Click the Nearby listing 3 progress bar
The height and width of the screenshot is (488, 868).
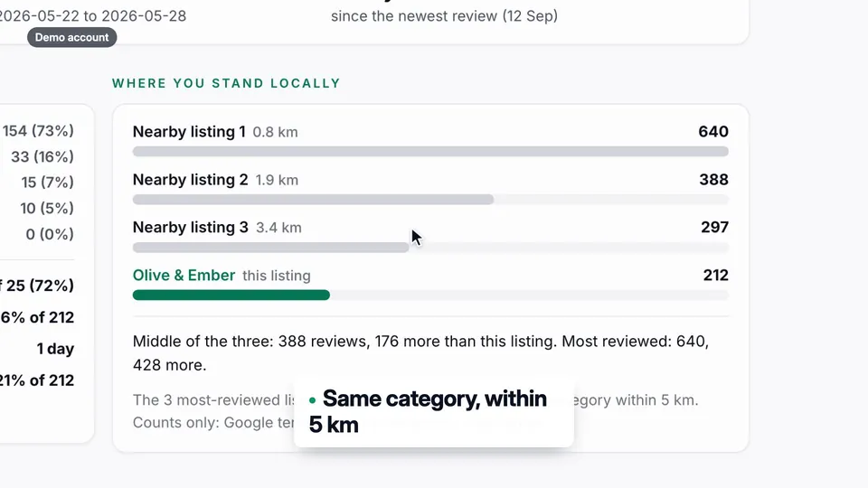[x=430, y=248]
